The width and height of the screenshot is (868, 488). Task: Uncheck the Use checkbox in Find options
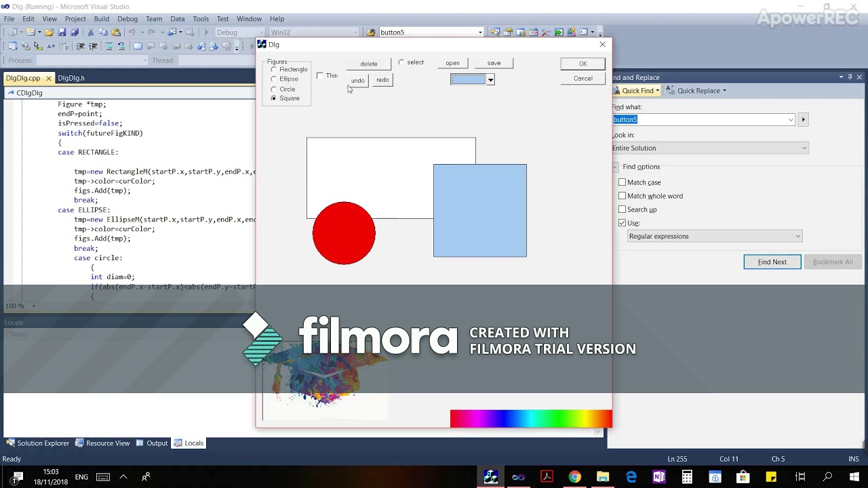[622, 223]
